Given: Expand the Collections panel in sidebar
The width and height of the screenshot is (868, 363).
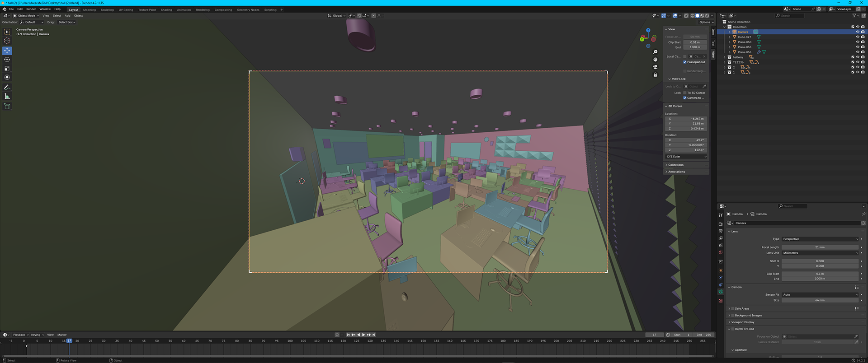Looking at the screenshot, I should pyautogui.click(x=675, y=165).
